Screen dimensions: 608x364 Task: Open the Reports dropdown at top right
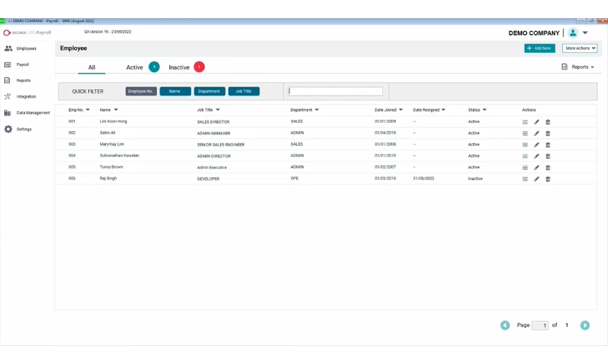[x=579, y=67]
